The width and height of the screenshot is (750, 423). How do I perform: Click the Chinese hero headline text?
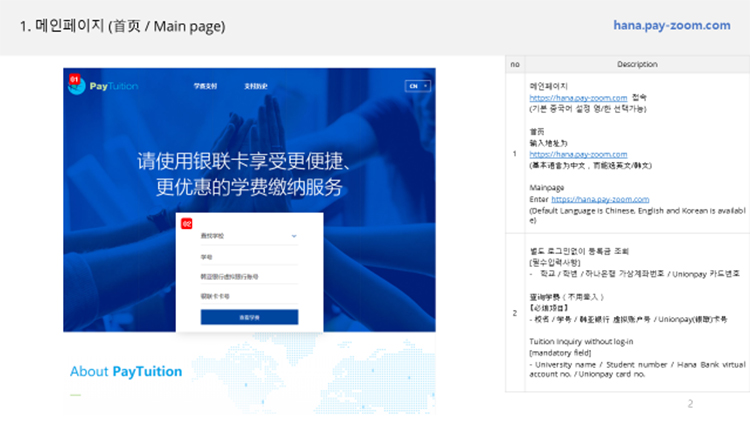coord(249,174)
